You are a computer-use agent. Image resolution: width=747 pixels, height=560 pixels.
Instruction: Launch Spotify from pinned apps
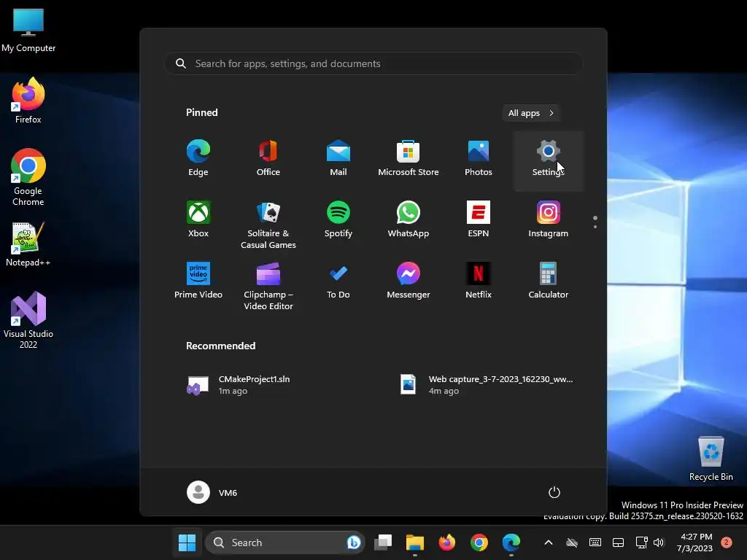pos(338,220)
